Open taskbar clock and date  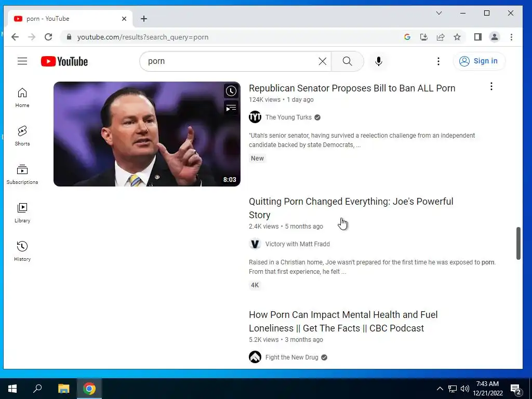point(487,389)
